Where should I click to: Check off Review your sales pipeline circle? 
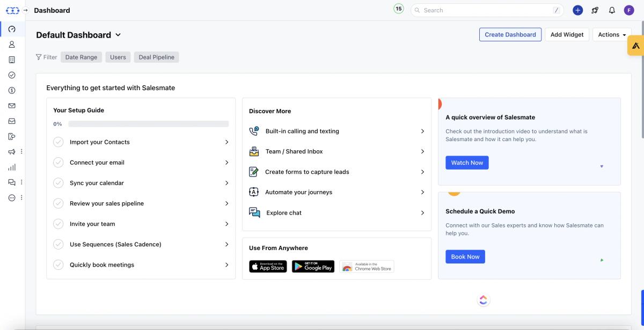(x=58, y=203)
